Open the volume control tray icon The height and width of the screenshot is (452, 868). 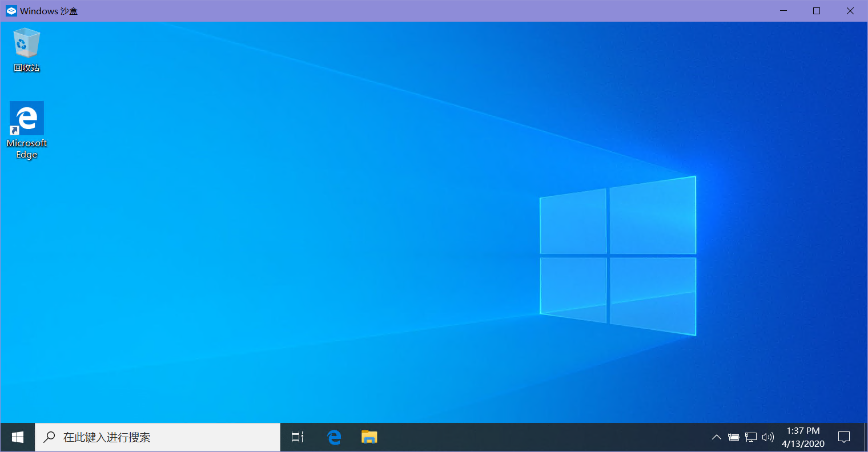(x=768, y=438)
